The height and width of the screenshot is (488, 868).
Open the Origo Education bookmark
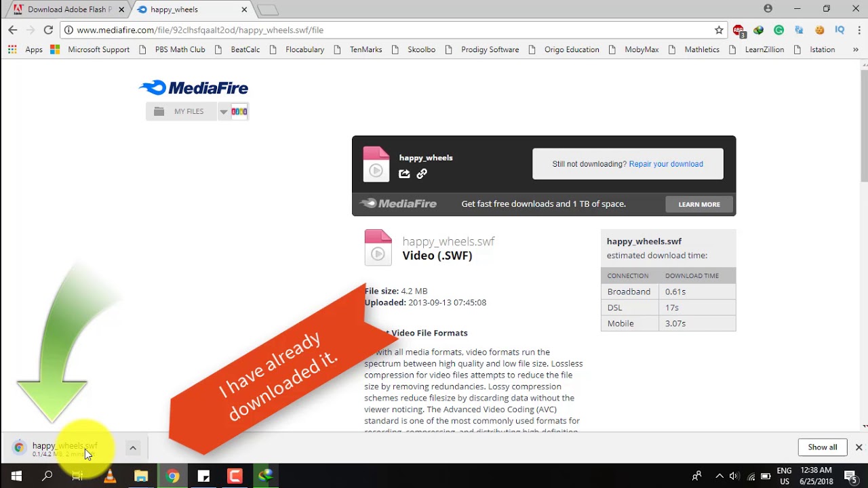[x=563, y=49]
